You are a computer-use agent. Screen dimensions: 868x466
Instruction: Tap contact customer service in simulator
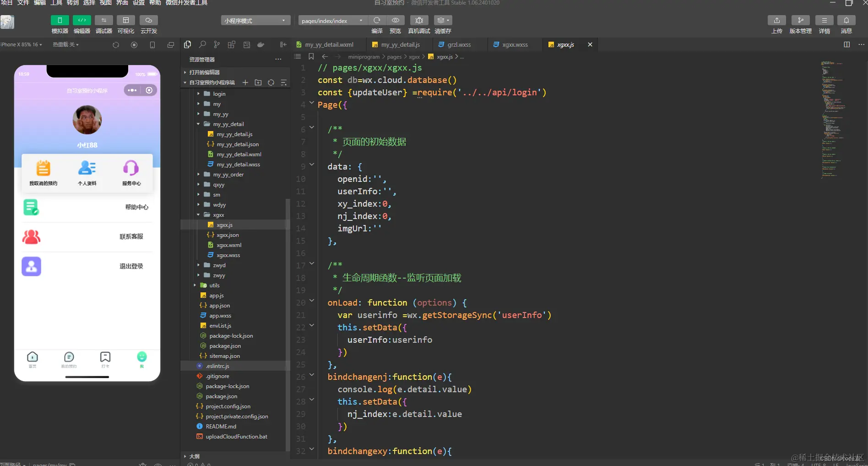click(x=87, y=237)
